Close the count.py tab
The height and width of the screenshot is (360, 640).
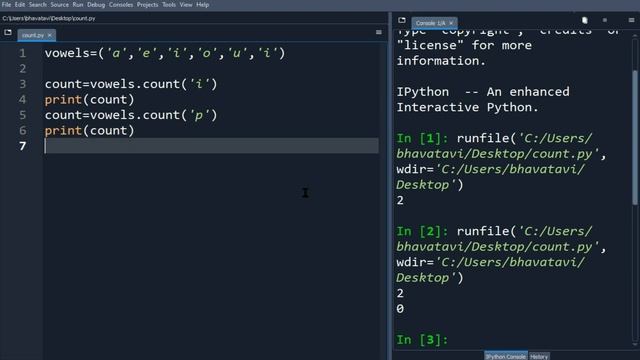[x=50, y=36]
